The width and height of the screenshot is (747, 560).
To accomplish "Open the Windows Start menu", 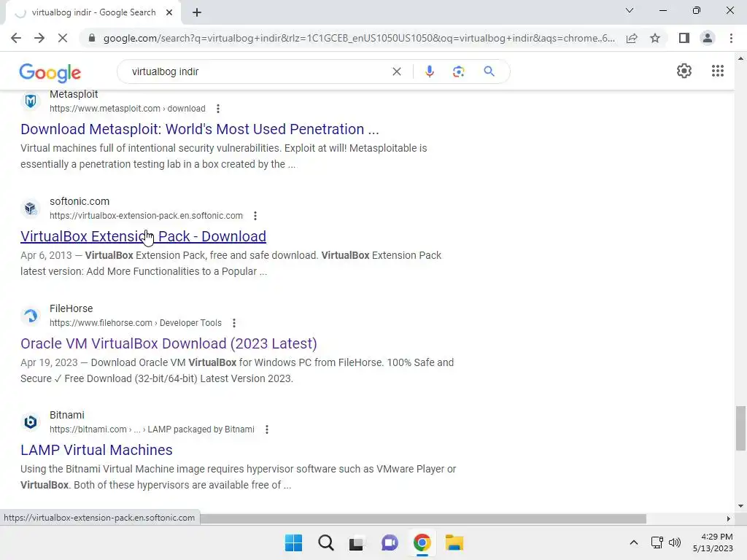I will pos(293,542).
